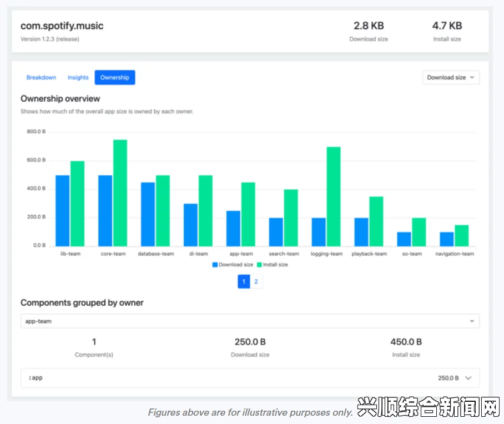Click logging-team blue download bar
Image resolution: width=504 pixels, height=424 pixels.
[319, 232]
